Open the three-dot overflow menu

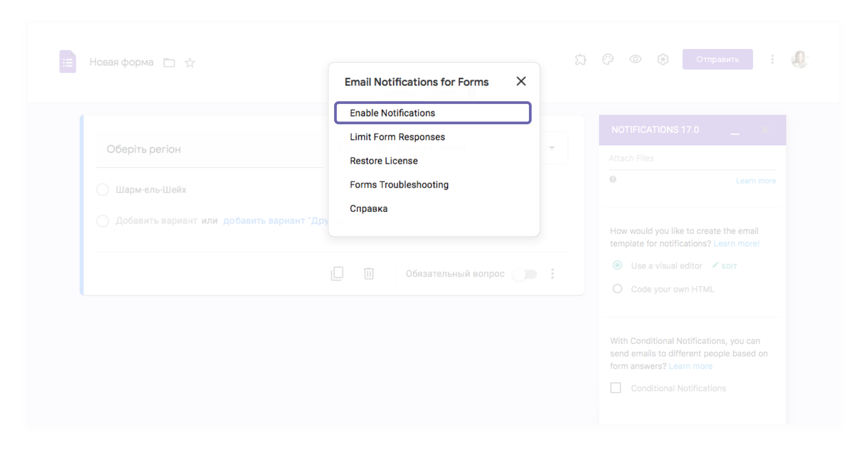[773, 59]
